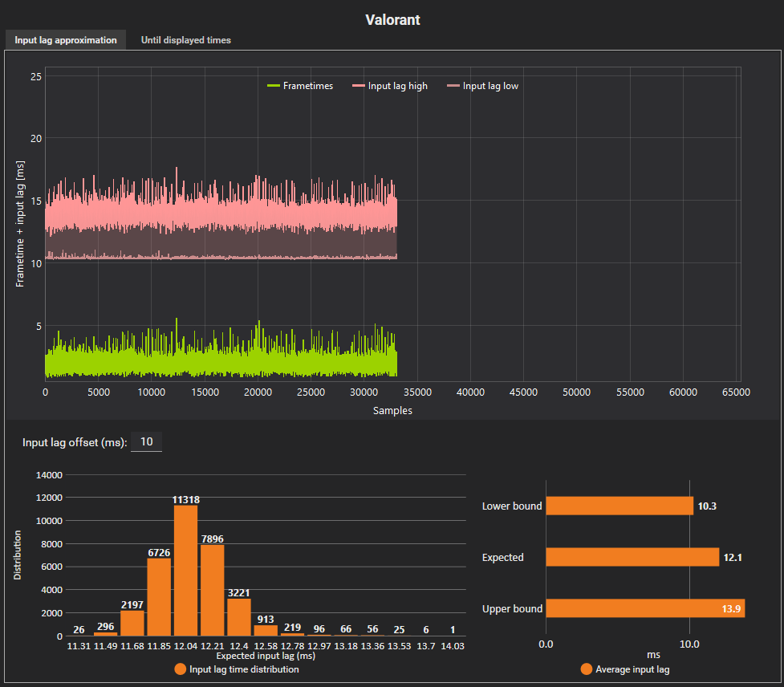Select the histogram bar labeled 6726
The image size is (784, 687).
pos(159,597)
